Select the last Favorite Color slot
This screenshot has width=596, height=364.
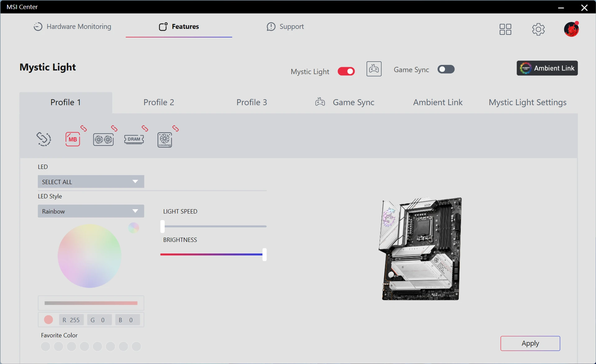pyautogui.click(x=136, y=346)
